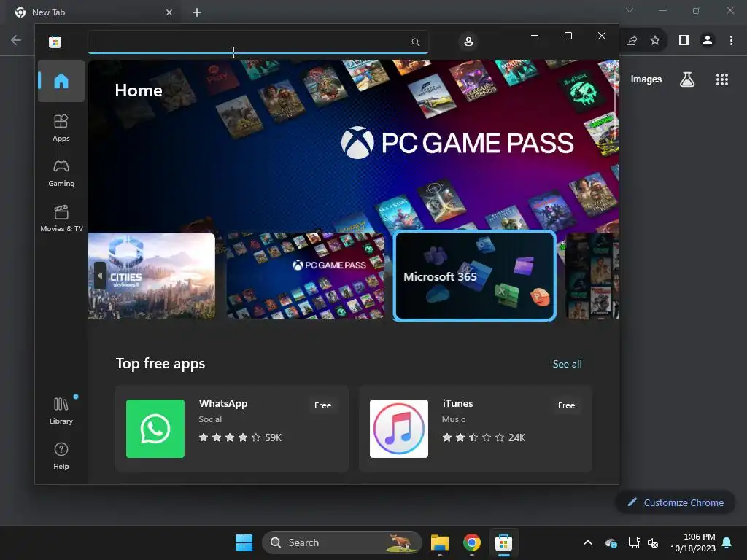
Task: Open the Chrome profile avatar
Action: pos(708,41)
